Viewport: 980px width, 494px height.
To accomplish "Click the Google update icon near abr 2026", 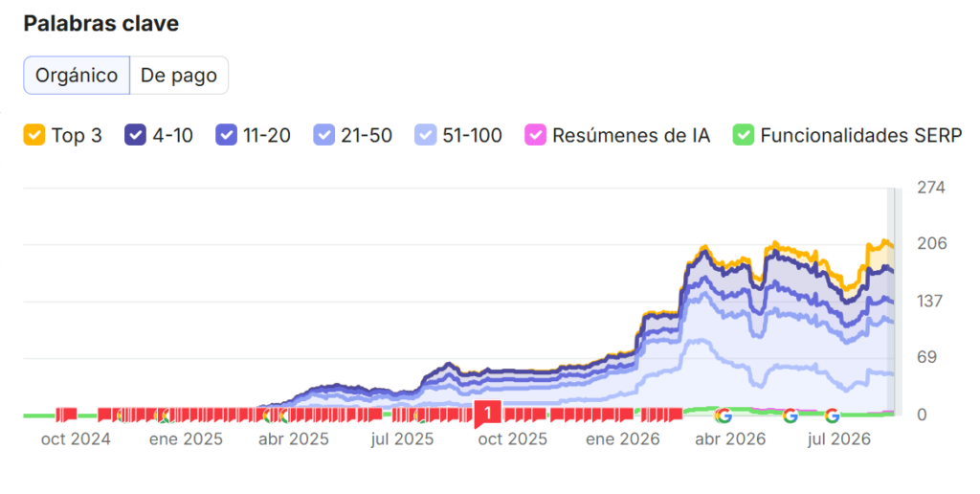I will [x=724, y=415].
